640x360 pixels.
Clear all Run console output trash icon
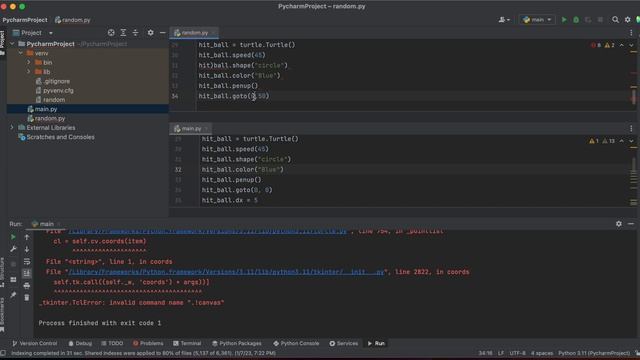(x=27, y=298)
